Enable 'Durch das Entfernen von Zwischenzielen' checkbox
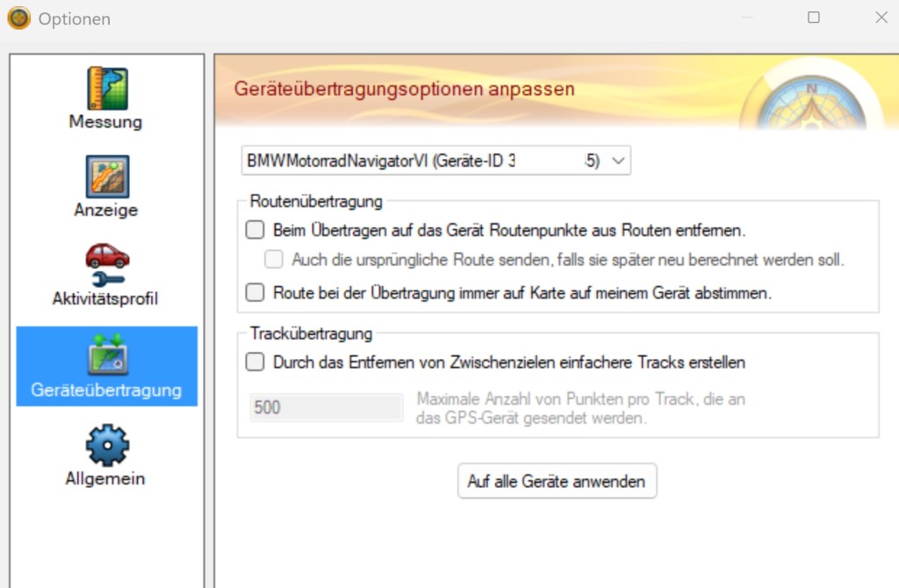 point(255,361)
